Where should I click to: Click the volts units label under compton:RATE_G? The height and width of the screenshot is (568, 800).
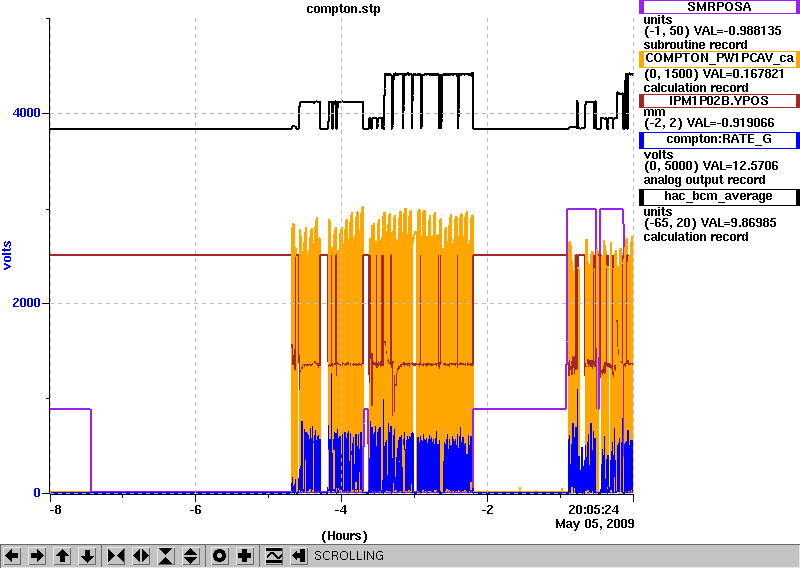[x=658, y=154]
